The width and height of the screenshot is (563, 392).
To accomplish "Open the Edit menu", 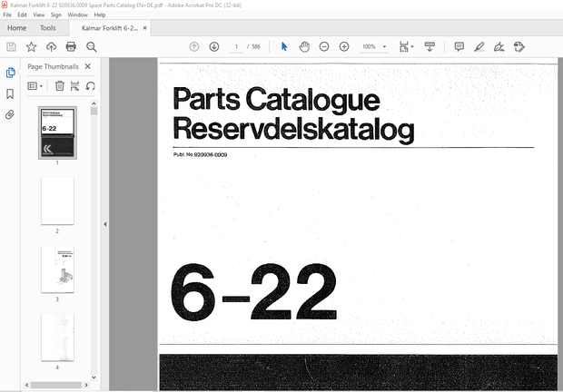I will pyautogui.click(x=23, y=15).
